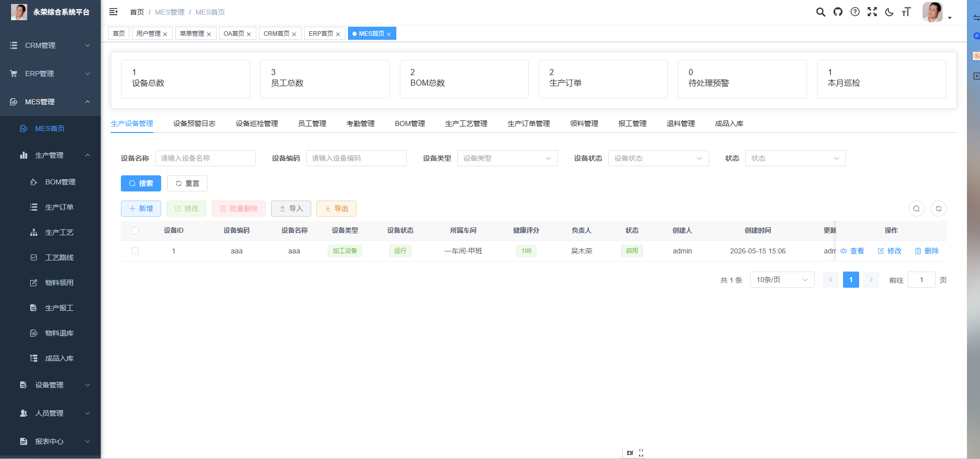The height and width of the screenshot is (459, 980).
Task: Expand the CRM管理 sidebar menu
Action: (x=50, y=45)
